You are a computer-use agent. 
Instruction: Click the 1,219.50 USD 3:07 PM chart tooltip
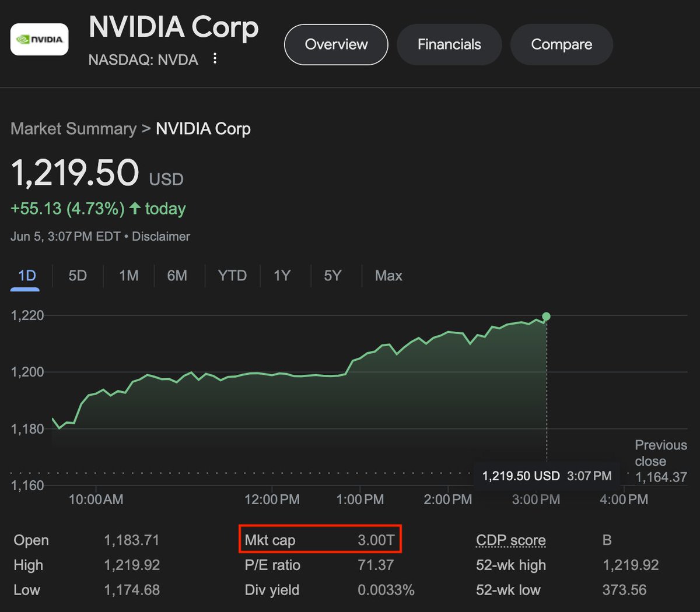pyautogui.click(x=547, y=476)
